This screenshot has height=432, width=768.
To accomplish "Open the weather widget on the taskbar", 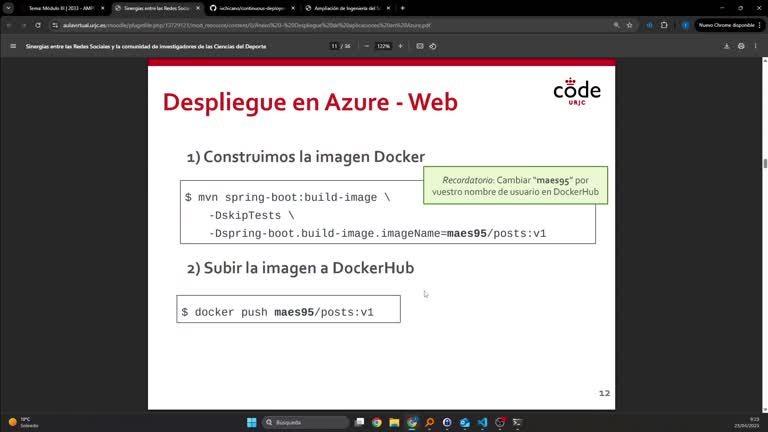I will 24,422.
